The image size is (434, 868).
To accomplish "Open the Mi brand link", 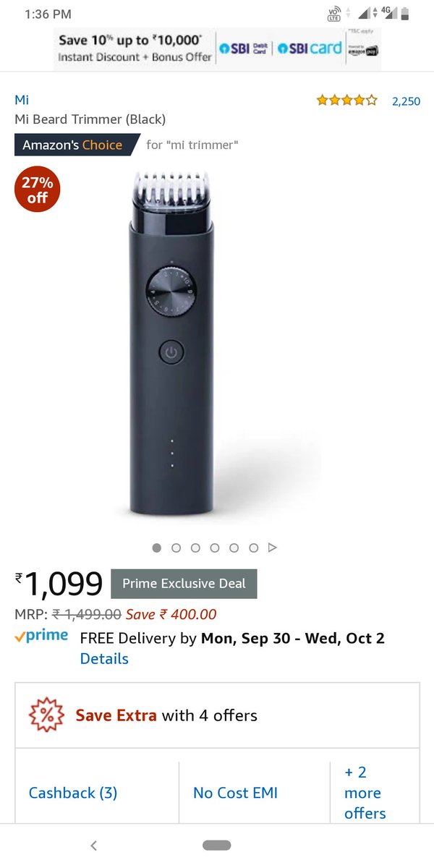I will [22, 100].
